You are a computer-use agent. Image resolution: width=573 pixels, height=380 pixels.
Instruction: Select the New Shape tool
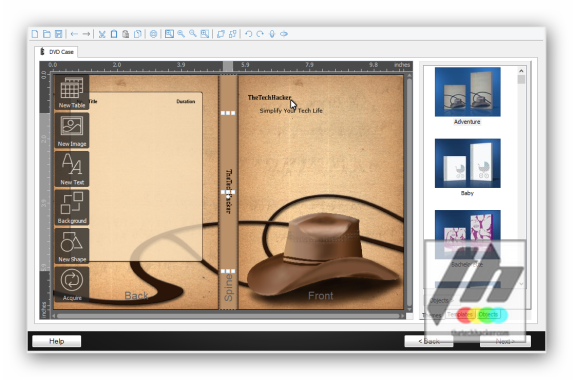coord(72,246)
